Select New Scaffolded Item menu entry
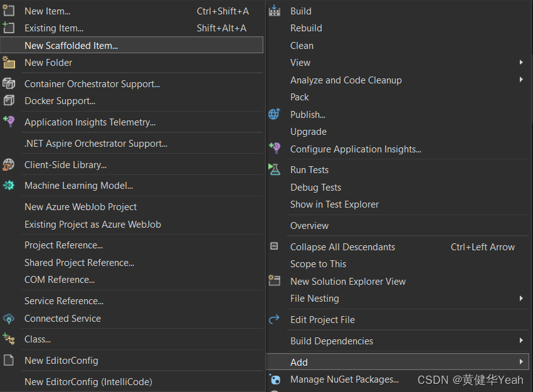The width and height of the screenshot is (533, 392). pyautogui.click(x=132, y=45)
